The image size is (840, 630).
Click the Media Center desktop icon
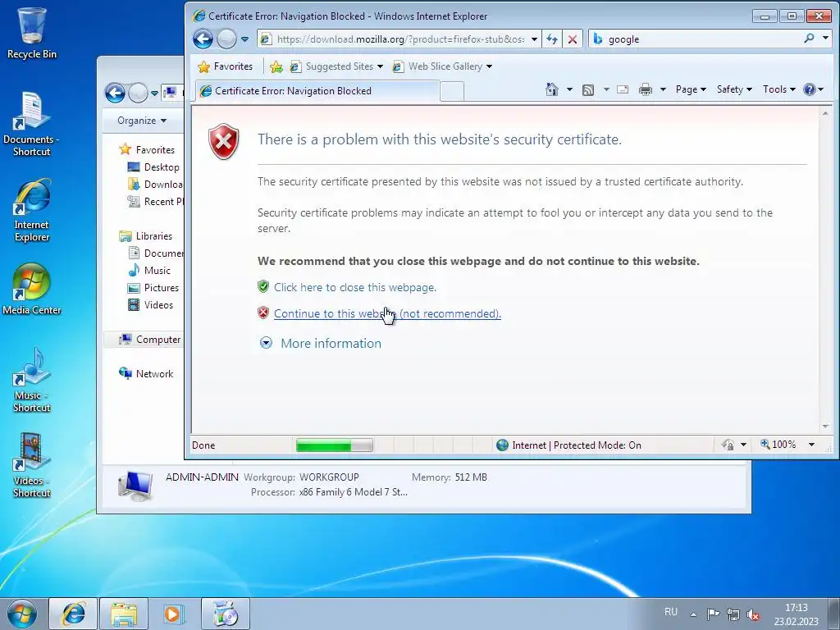click(x=32, y=290)
